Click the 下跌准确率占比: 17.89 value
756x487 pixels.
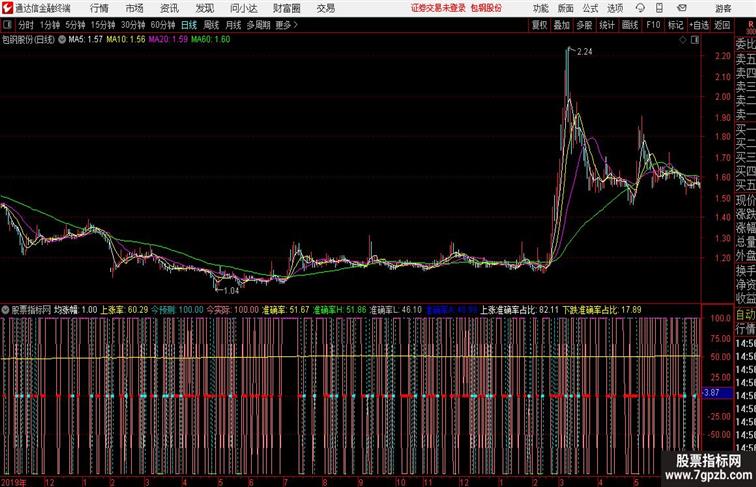(x=602, y=310)
